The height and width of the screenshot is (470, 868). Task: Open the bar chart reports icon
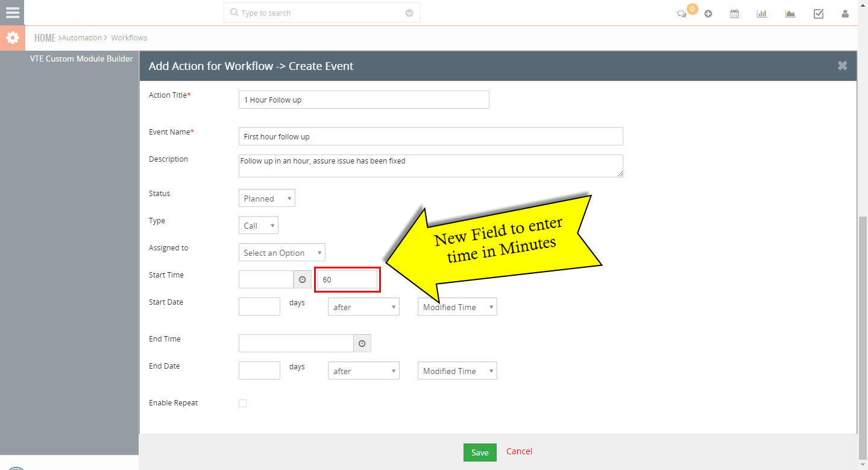[762, 13]
